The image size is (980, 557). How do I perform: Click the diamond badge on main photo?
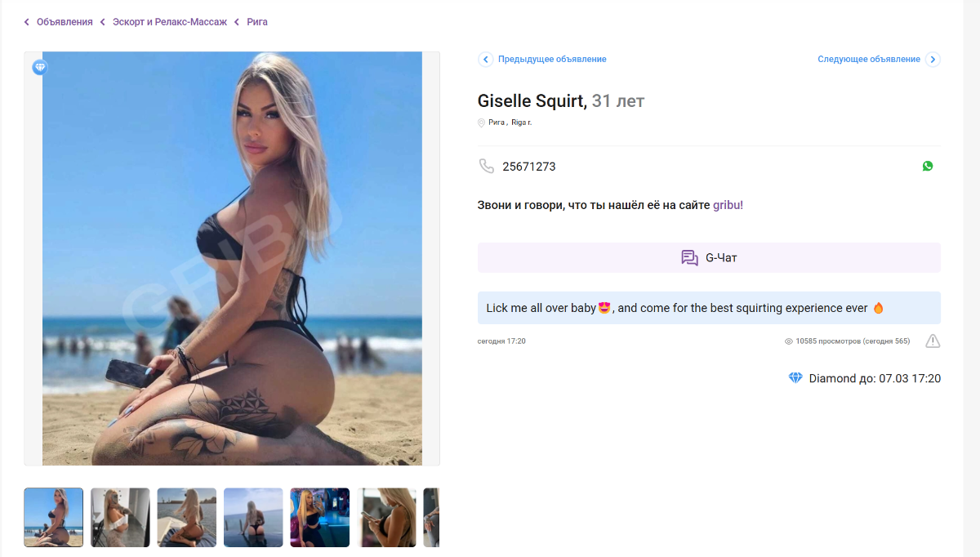(40, 67)
